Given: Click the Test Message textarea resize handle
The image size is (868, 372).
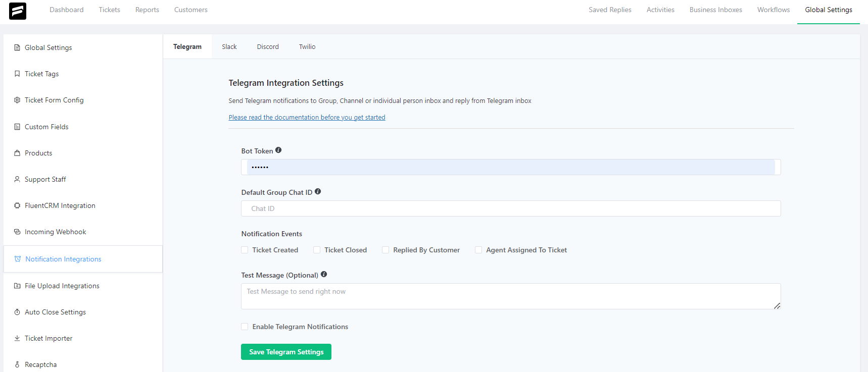Looking at the screenshot, I should coord(777,306).
